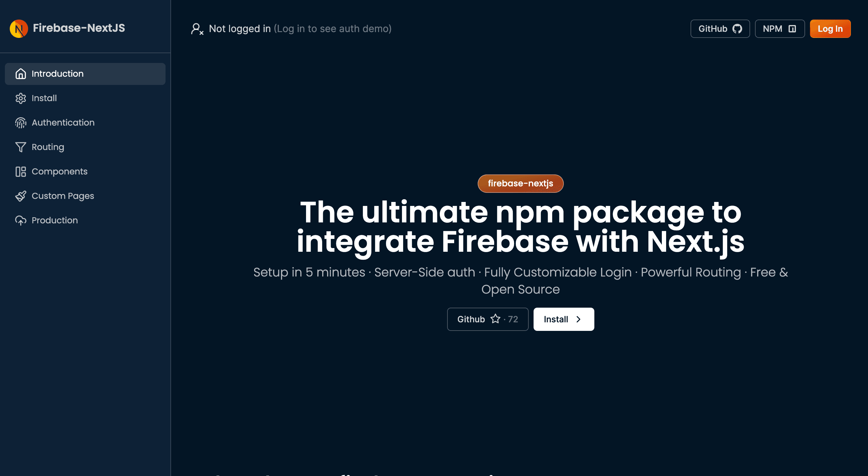
Task: Click the Custom Pages sidebar icon
Action: 20,196
